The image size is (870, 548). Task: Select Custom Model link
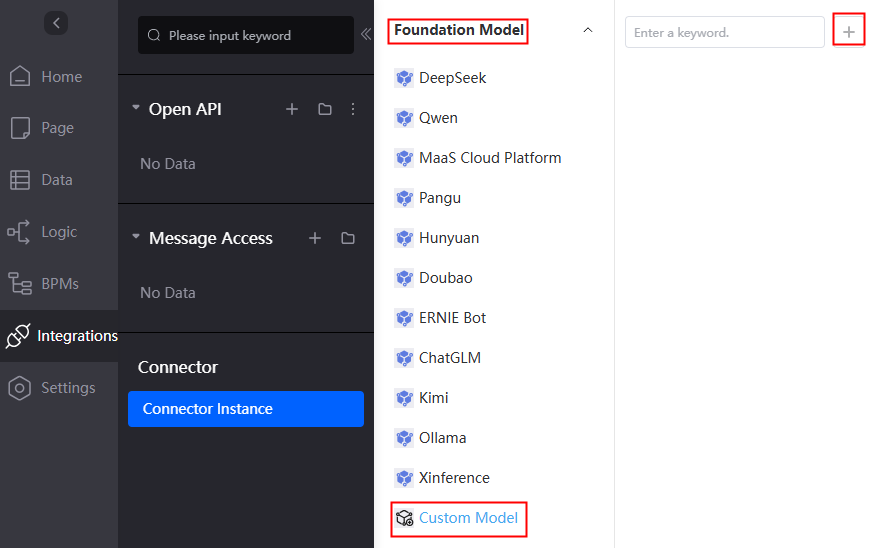click(x=468, y=518)
